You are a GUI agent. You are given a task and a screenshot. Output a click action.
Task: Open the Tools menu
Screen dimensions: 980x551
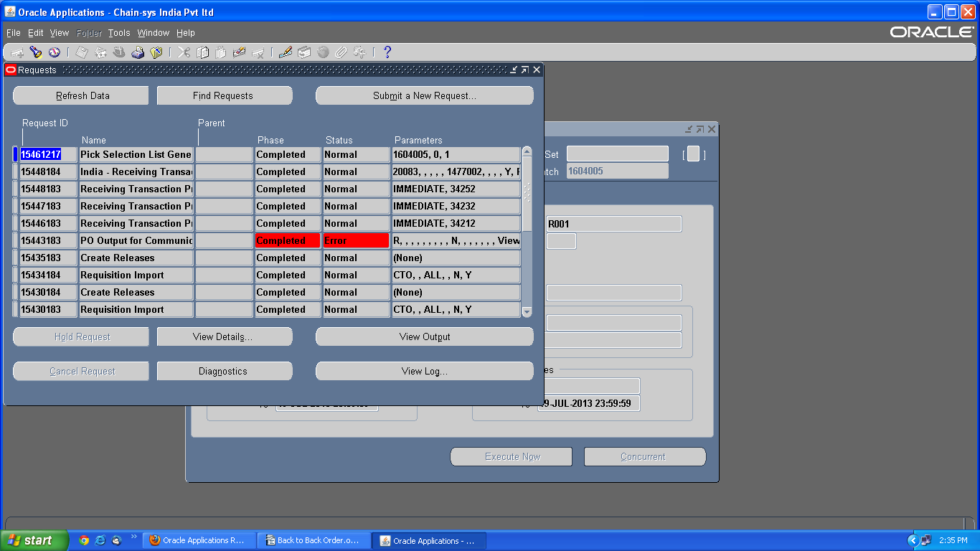(119, 33)
